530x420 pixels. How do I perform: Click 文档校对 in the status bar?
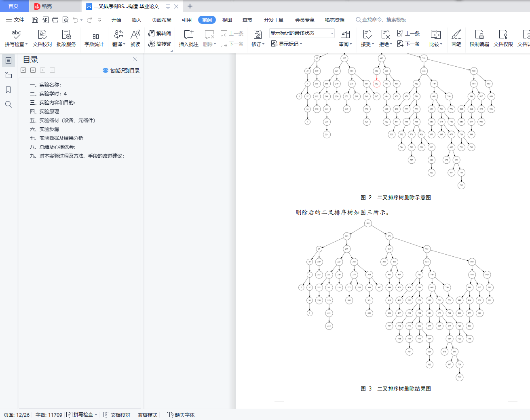tap(117, 415)
